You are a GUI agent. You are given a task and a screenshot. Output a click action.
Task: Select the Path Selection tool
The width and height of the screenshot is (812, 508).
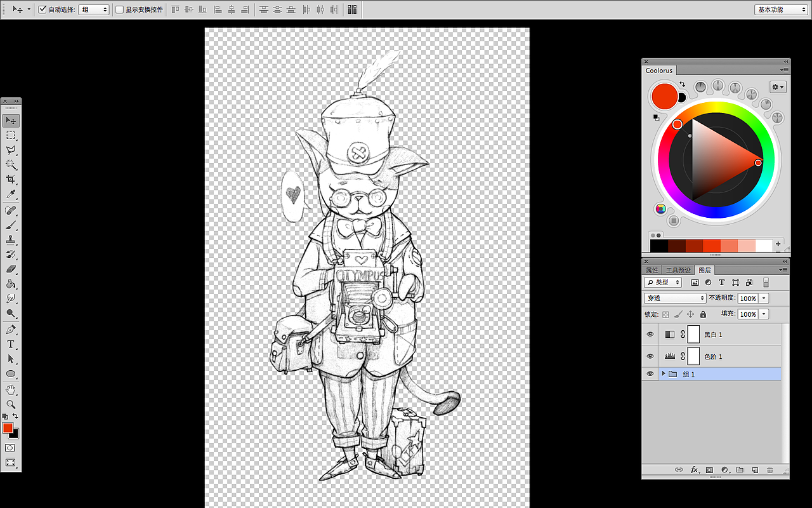point(11,359)
